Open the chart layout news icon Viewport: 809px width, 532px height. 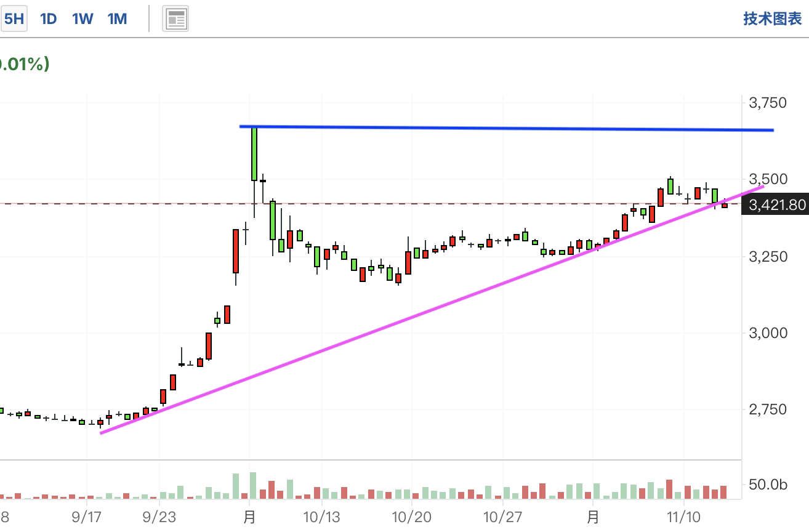(175, 19)
